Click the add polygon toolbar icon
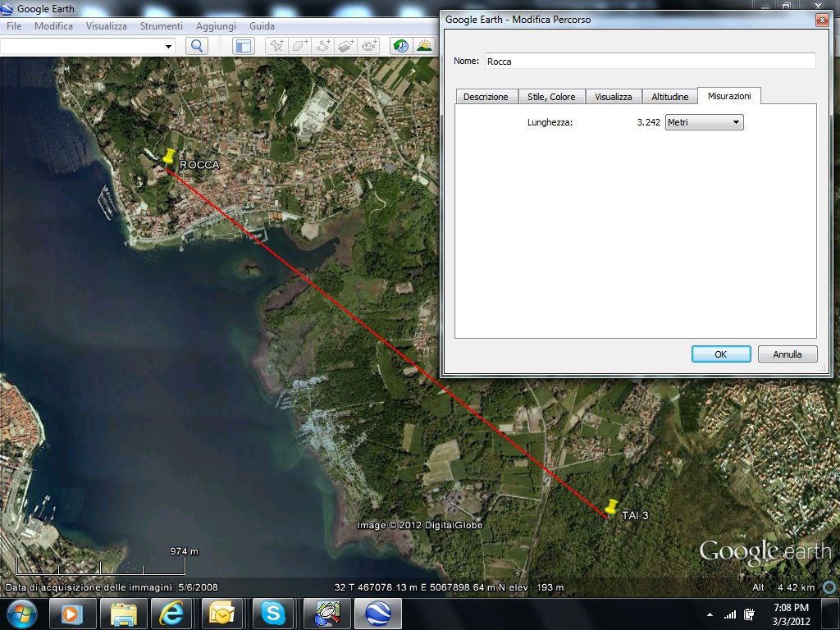The width and height of the screenshot is (840, 630). 299,46
